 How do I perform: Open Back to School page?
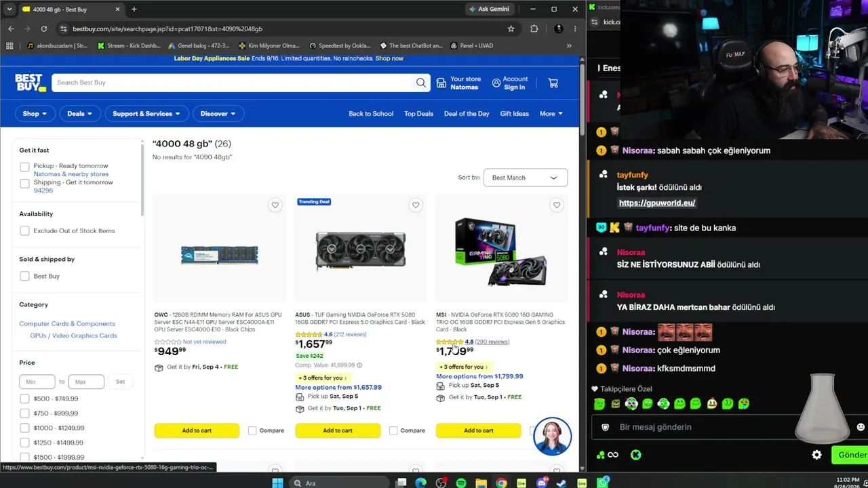coord(371,114)
